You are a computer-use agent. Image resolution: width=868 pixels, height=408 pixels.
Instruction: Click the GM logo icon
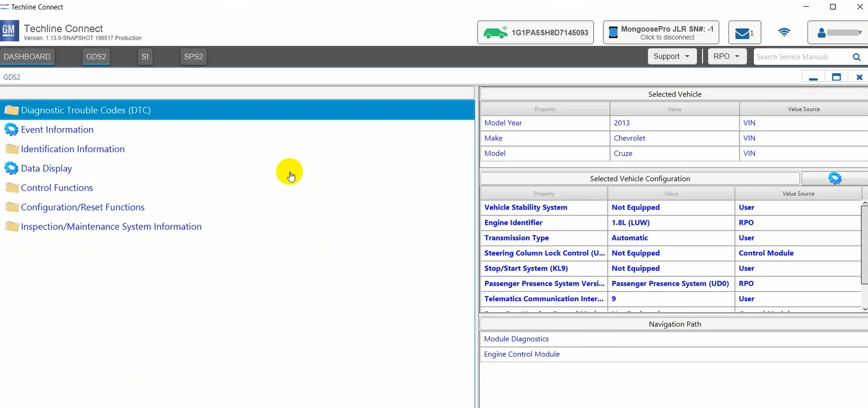coord(9,31)
